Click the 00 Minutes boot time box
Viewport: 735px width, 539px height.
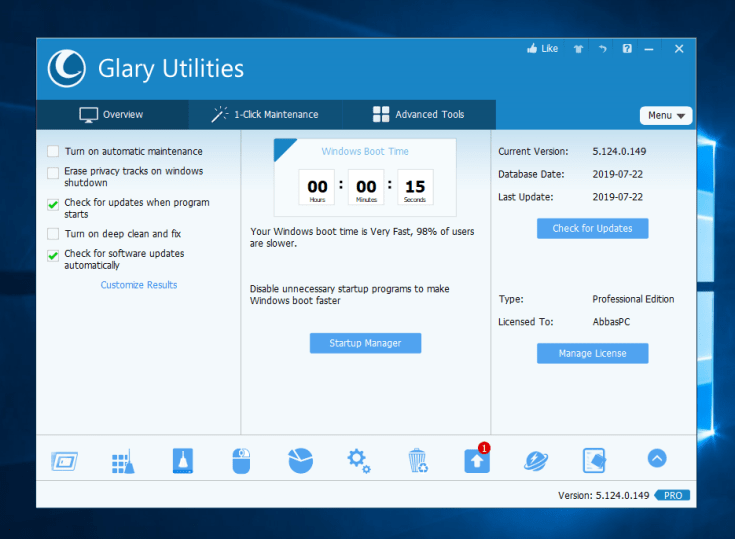point(366,187)
